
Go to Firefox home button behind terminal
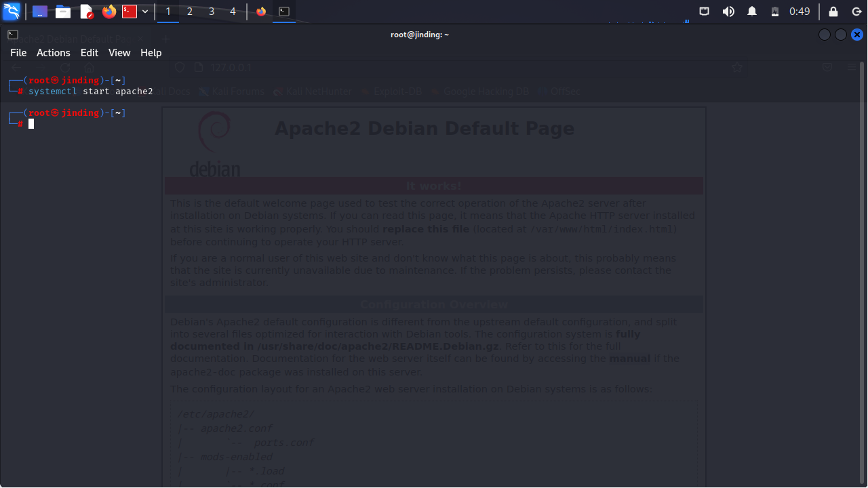pyautogui.click(x=89, y=68)
